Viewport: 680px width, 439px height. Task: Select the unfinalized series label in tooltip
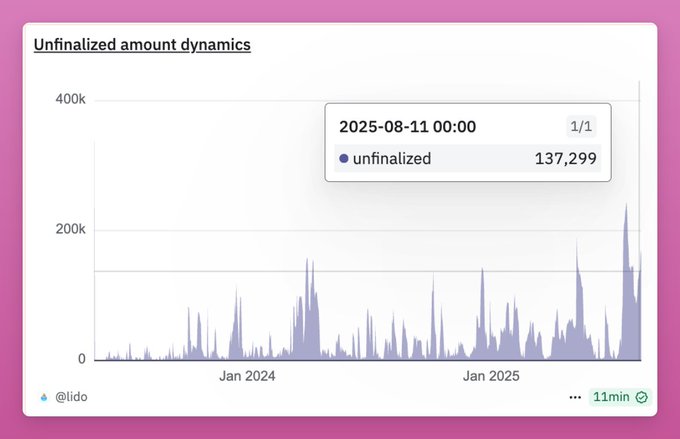(x=392, y=158)
